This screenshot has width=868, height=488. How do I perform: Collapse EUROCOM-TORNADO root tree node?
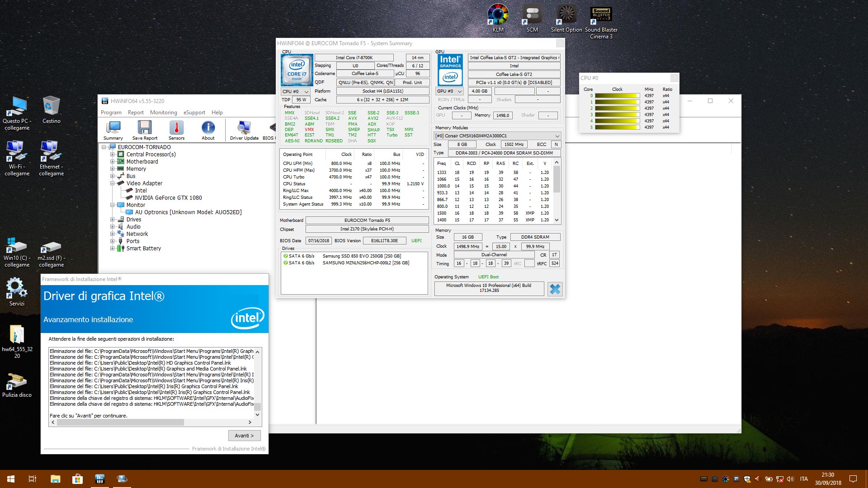pyautogui.click(x=104, y=147)
